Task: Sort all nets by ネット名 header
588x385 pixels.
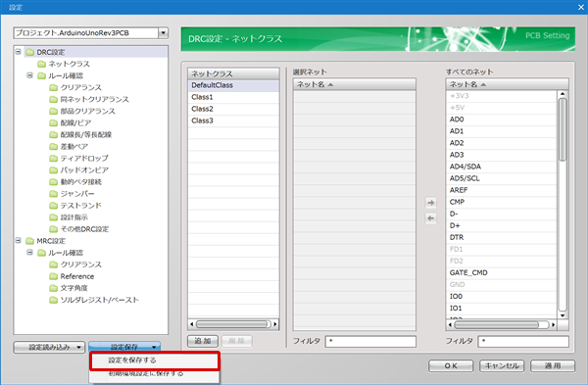Action: coord(507,84)
